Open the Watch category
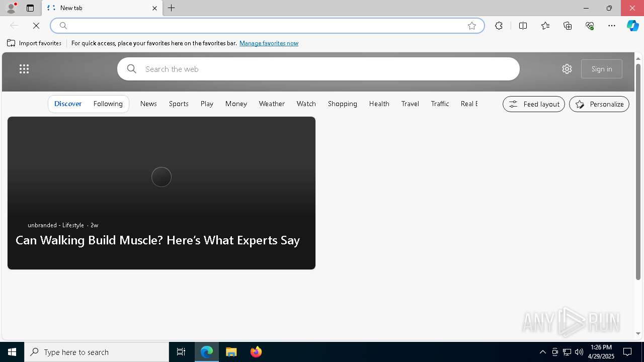This screenshot has height=362, width=644. (x=306, y=104)
